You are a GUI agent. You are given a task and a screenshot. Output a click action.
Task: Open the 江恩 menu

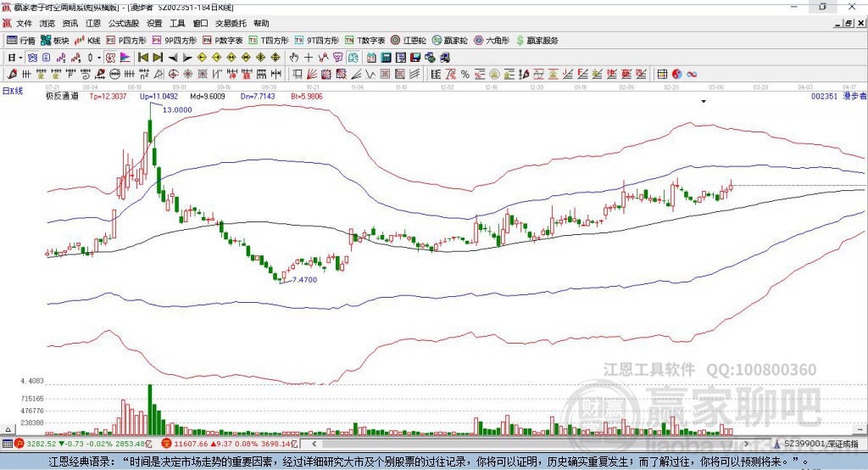[x=93, y=23]
